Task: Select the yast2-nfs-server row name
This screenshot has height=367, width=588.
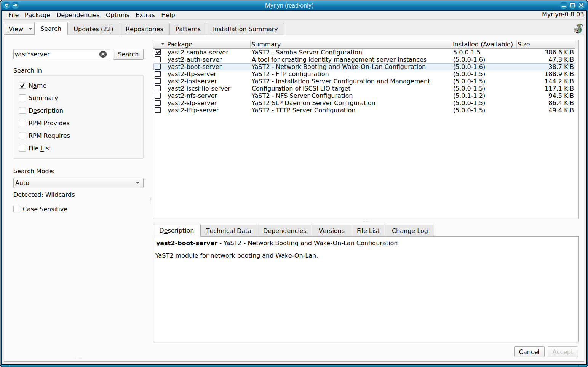Action: (192, 96)
